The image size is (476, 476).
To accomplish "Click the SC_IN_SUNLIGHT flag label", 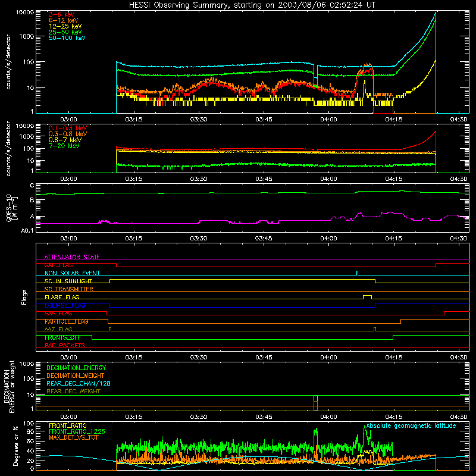I will pyautogui.click(x=68, y=281).
